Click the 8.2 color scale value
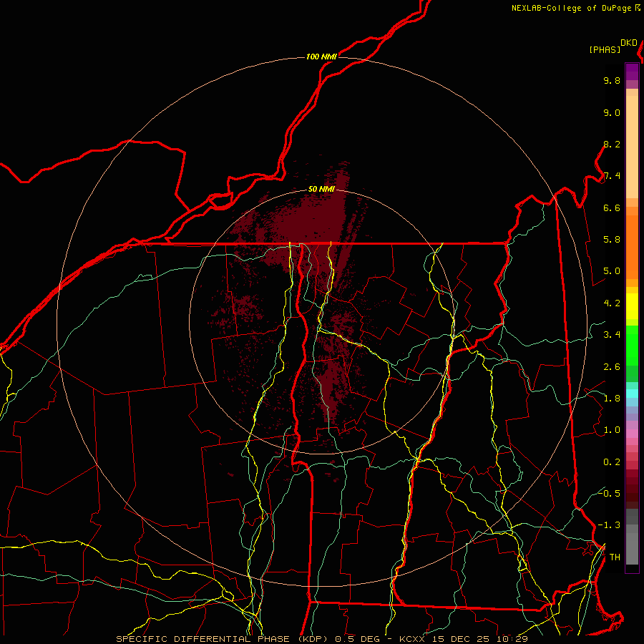 click(x=612, y=145)
